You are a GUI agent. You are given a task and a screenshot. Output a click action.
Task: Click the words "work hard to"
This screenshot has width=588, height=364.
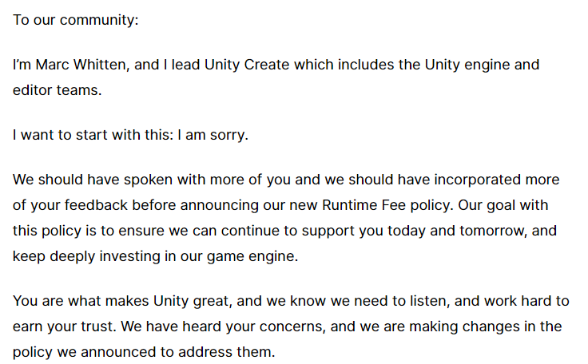pos(528,301)
